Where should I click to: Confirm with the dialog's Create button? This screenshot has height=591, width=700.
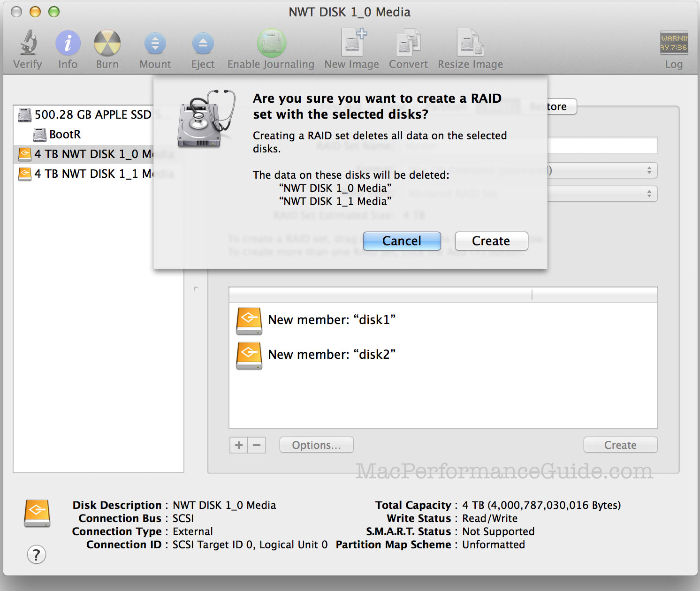(x=491, y=241)
